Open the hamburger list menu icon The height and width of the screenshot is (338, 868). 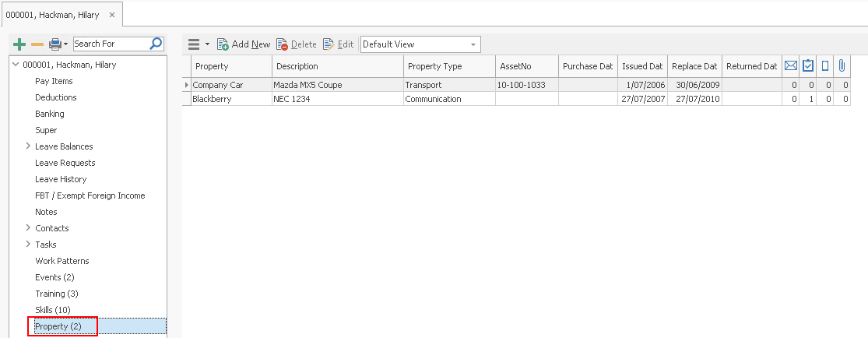(x=194, y=44)
